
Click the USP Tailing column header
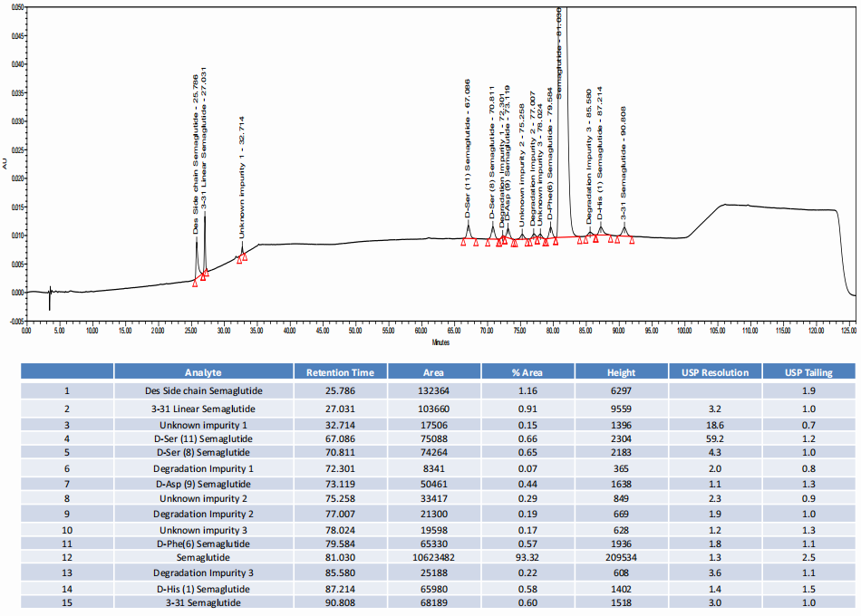[808, 372]
